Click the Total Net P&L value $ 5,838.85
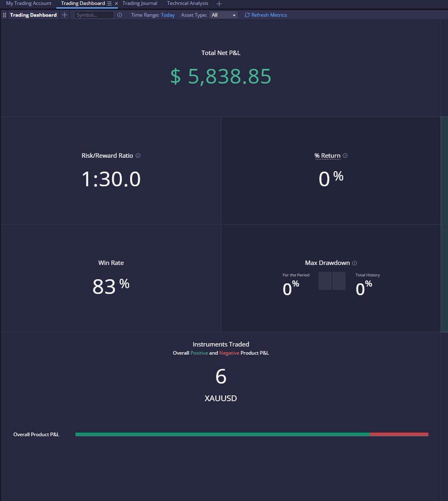Image resolution: width=448 pixels, height=501 pixels. (x=221, y=76)
